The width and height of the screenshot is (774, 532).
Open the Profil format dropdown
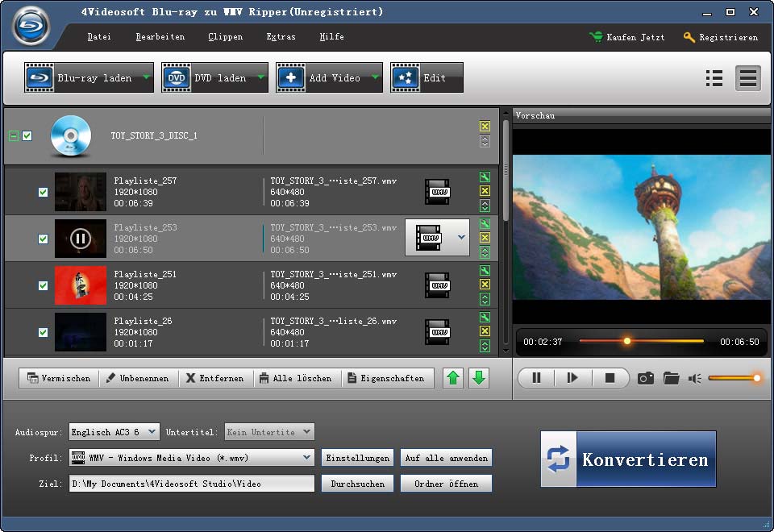pos(307,458)
